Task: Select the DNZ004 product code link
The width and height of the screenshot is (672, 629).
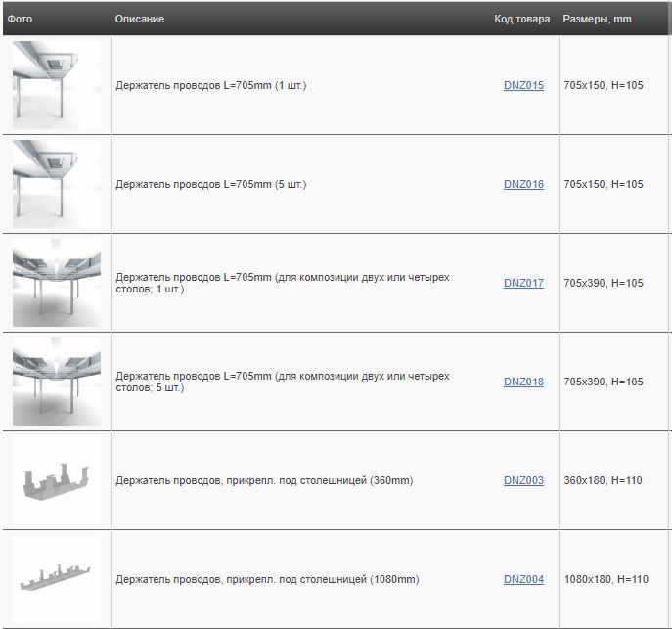Action: click(523, 580)
